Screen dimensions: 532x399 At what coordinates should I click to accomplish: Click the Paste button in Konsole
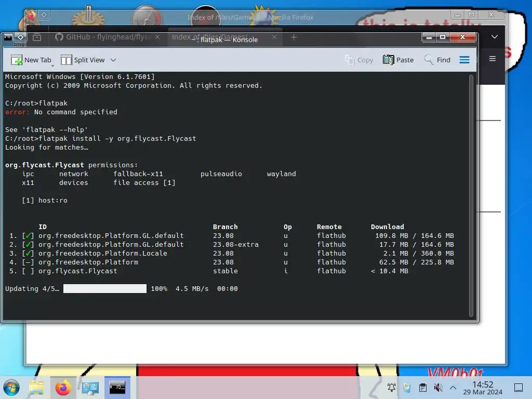click(398, 60)
